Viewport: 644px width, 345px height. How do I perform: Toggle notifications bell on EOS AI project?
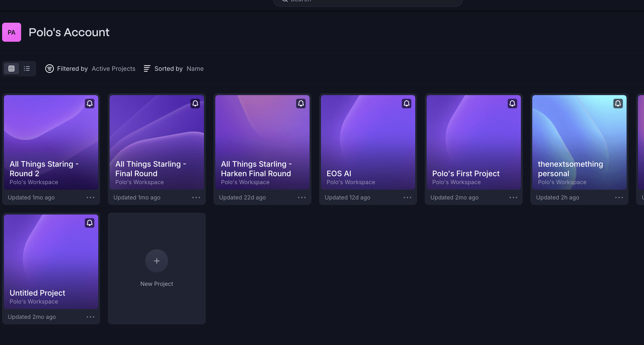(x=407, y=104)
